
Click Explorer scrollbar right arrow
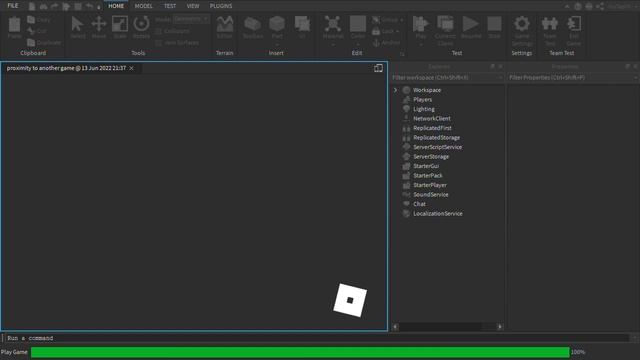click(500, 327)
